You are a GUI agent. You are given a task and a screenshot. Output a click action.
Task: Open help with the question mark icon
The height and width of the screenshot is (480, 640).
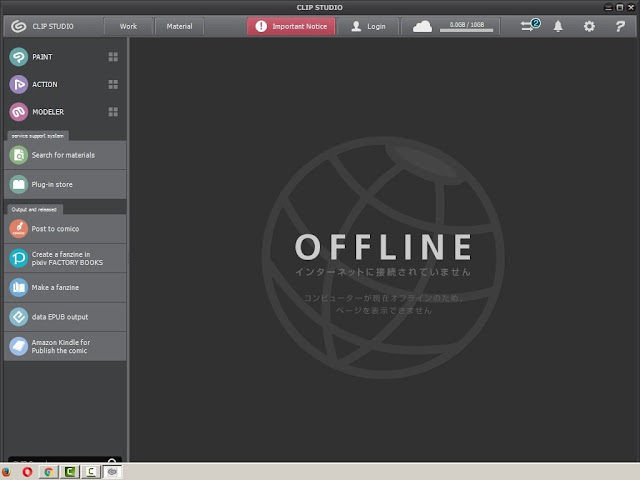coord(620,27)
